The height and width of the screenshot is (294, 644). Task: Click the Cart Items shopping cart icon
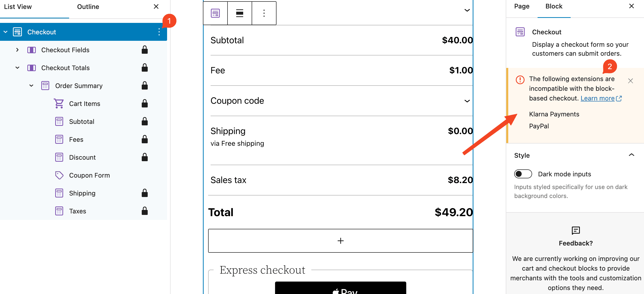pyautogui.click(x=59, y=103)
